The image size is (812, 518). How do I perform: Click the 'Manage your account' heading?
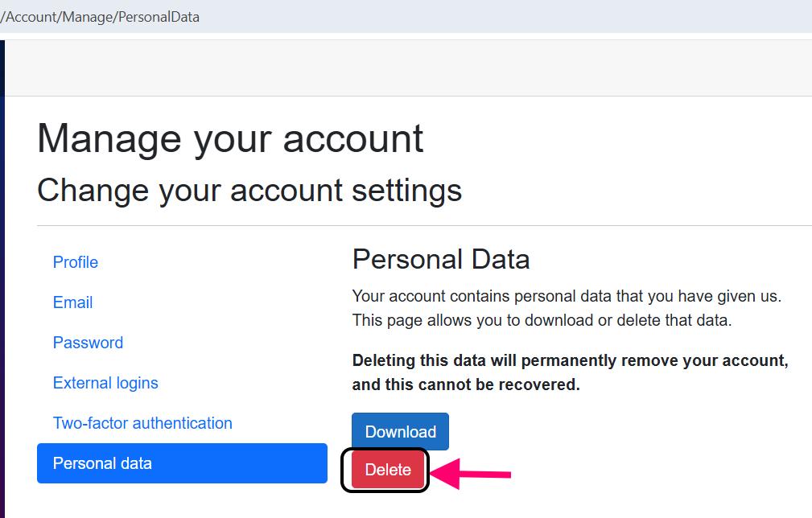click(230, 138)
